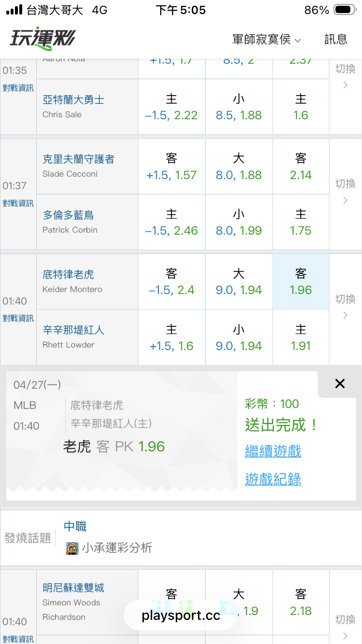Open the 中職 hot topic
Viewport: 362px width, 644px height.
pyautogui.click(x=75, y=526)
